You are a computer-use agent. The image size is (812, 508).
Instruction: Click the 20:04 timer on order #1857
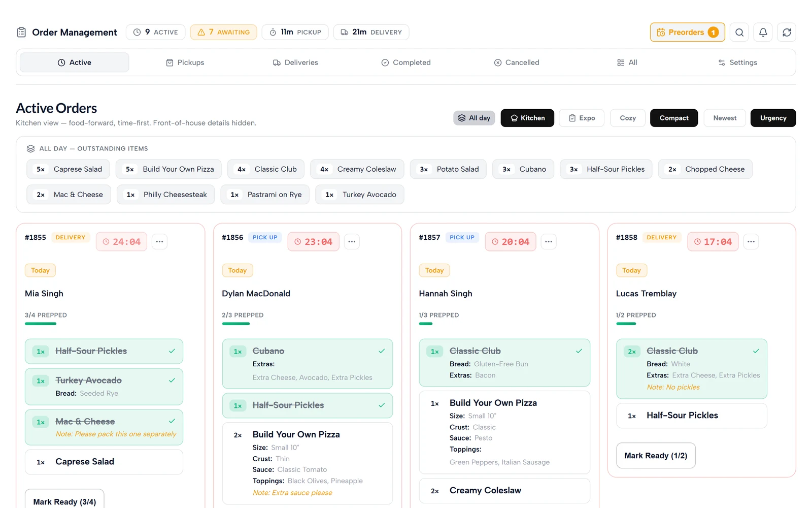coord(511,242)
